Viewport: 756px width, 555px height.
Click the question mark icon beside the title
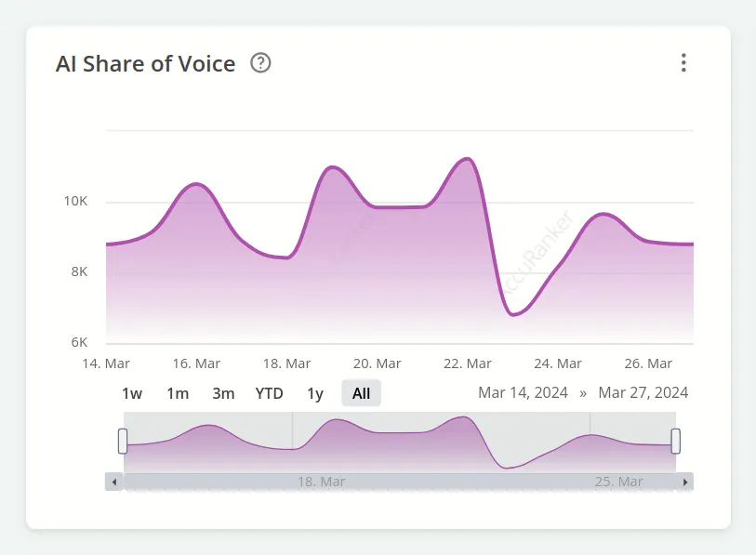(260, 63)
